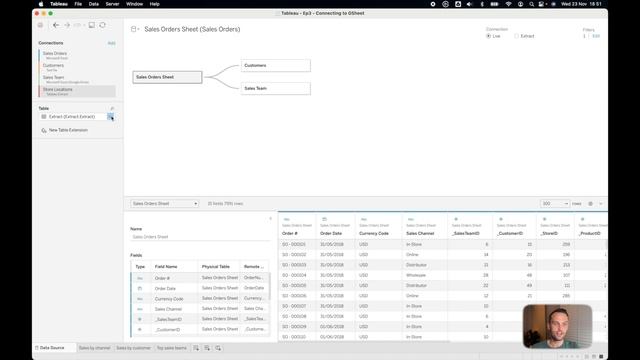Click the Type column header in Fields
Image resolution: width=640 pixels, height=360 pixels.
(x=140, y=267)
